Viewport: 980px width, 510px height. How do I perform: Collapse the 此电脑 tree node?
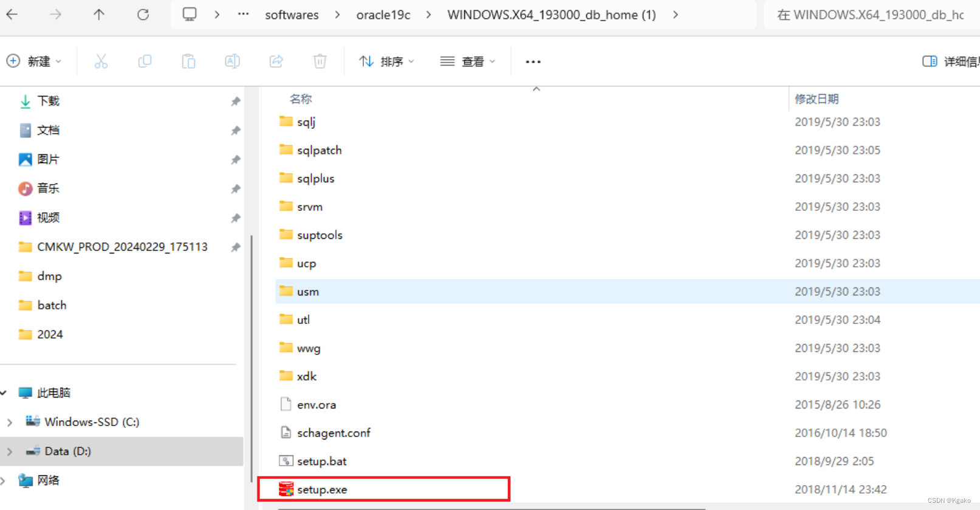tap(3, 393)
